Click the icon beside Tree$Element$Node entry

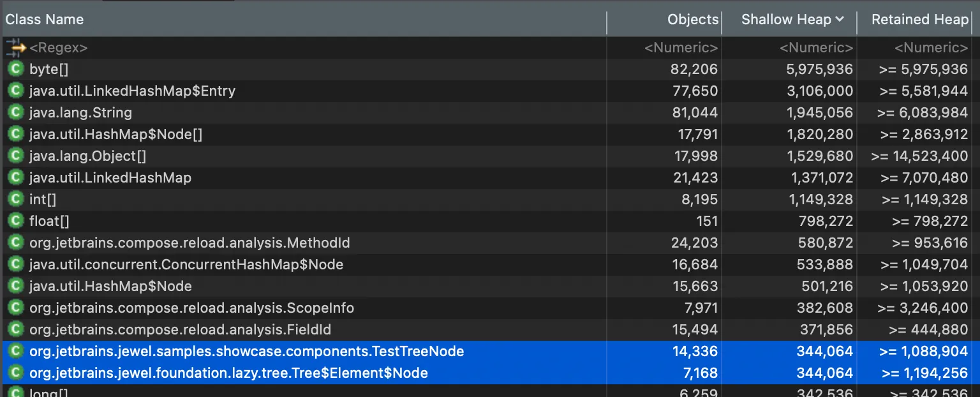pyautogui.click(x=15, y=373)
